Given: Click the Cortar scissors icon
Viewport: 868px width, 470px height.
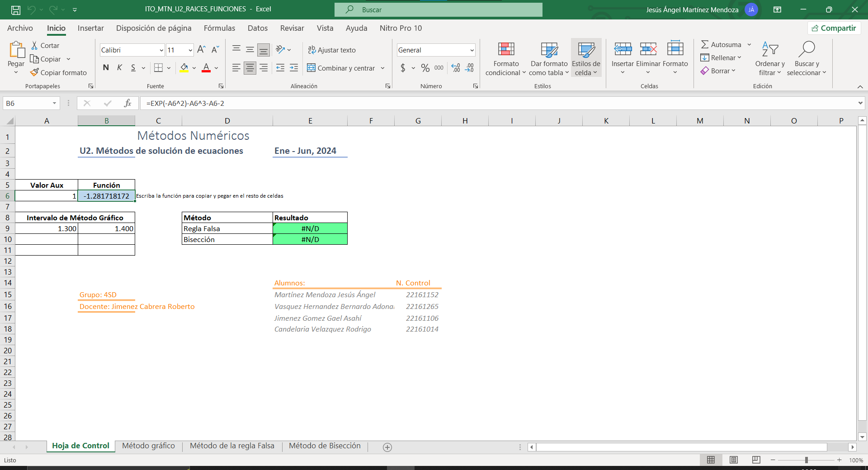Looking at the screenshot, I should coord(34,46).
